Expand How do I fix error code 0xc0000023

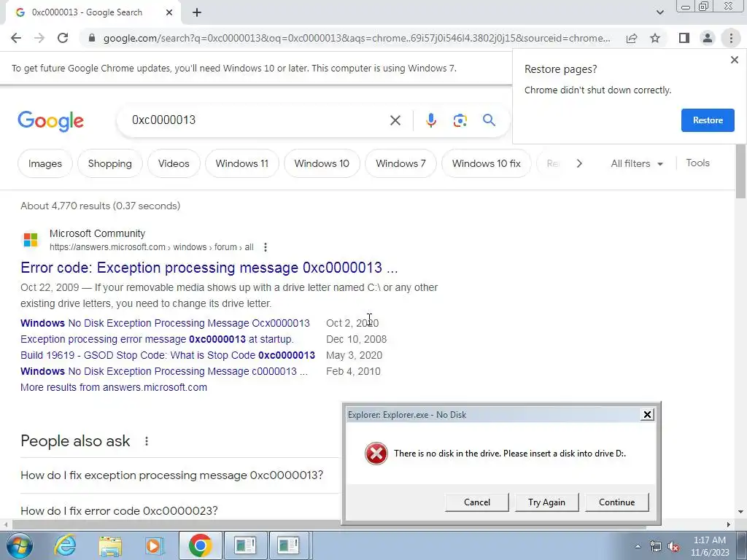coord(119,511)
